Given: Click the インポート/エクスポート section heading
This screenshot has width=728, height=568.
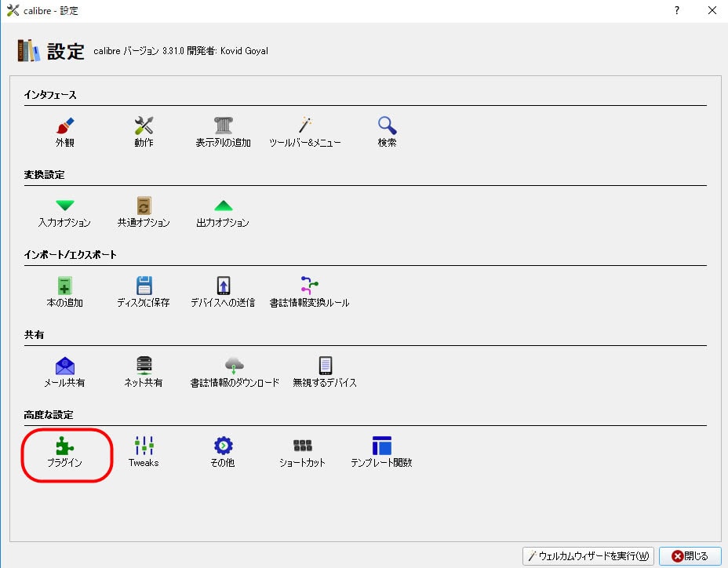Looking at the screenshot, I should point(70,254).
